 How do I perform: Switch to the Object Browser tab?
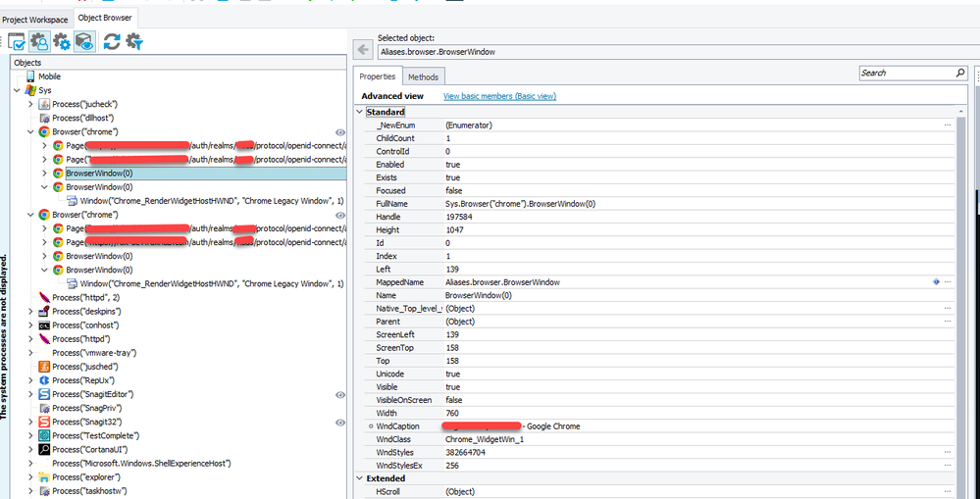[105, 18]
